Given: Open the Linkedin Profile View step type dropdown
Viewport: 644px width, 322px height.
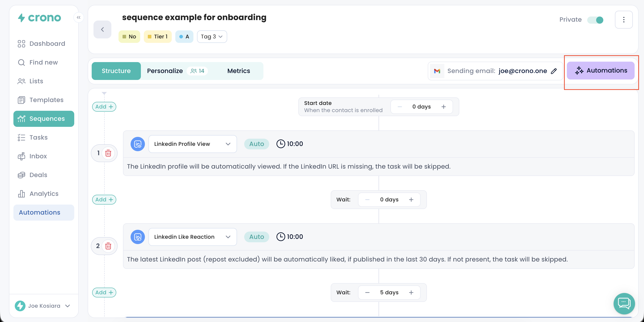Looking at the screenshot, I should pos(193,144).
